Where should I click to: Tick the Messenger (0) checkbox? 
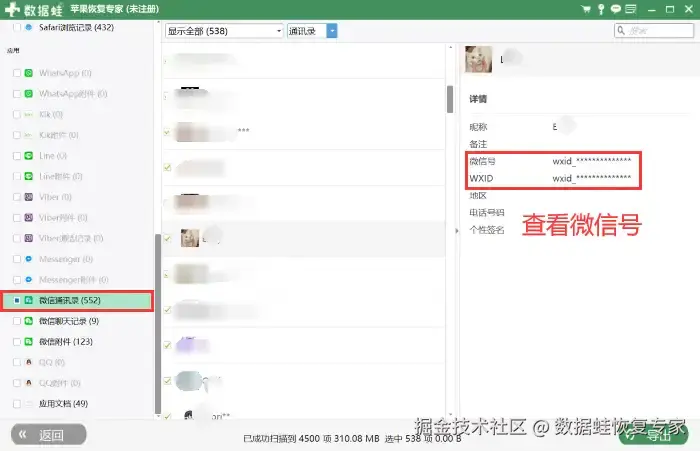(17, 259)
